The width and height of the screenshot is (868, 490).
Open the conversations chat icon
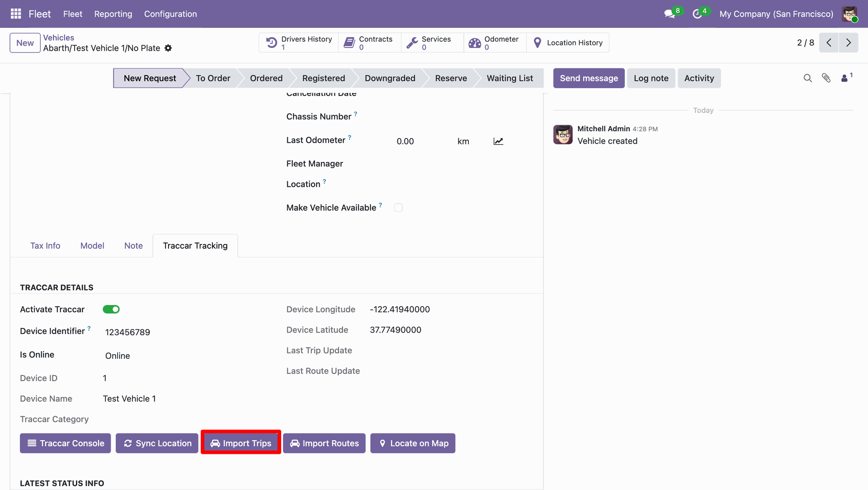670,14
